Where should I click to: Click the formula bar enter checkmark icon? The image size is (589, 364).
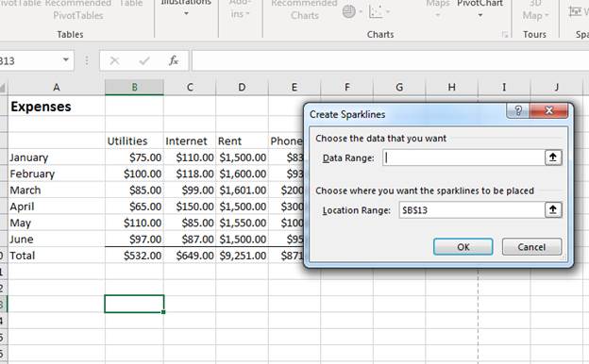point(143,60)
